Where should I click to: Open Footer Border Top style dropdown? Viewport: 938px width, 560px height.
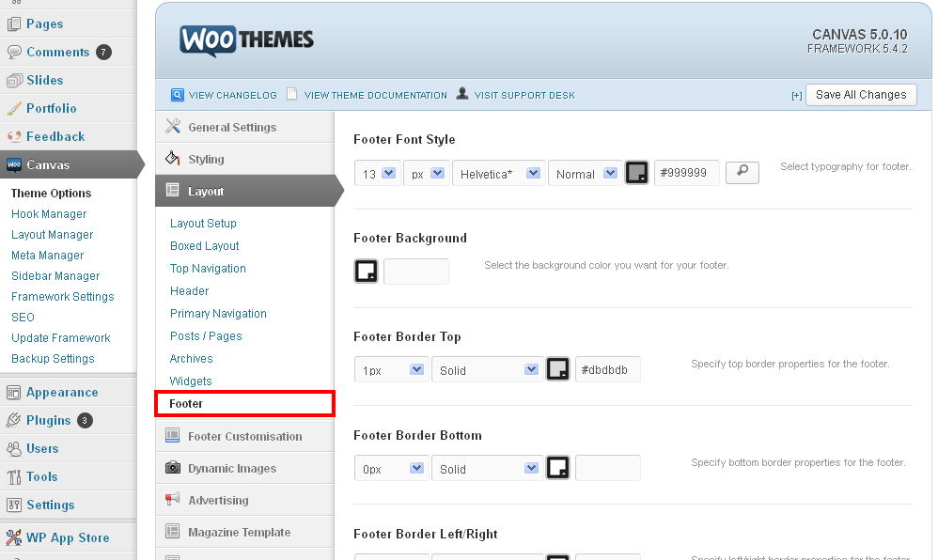click(x=487, y=370)
